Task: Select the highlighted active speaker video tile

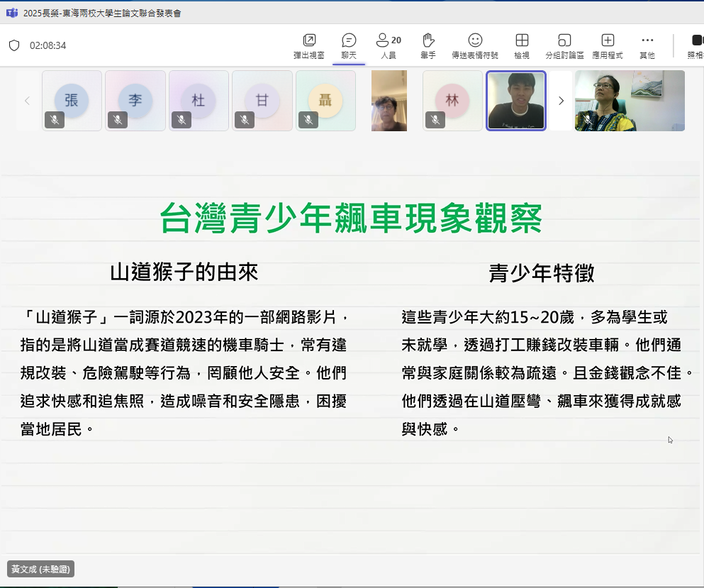Action: click(516, 101)
